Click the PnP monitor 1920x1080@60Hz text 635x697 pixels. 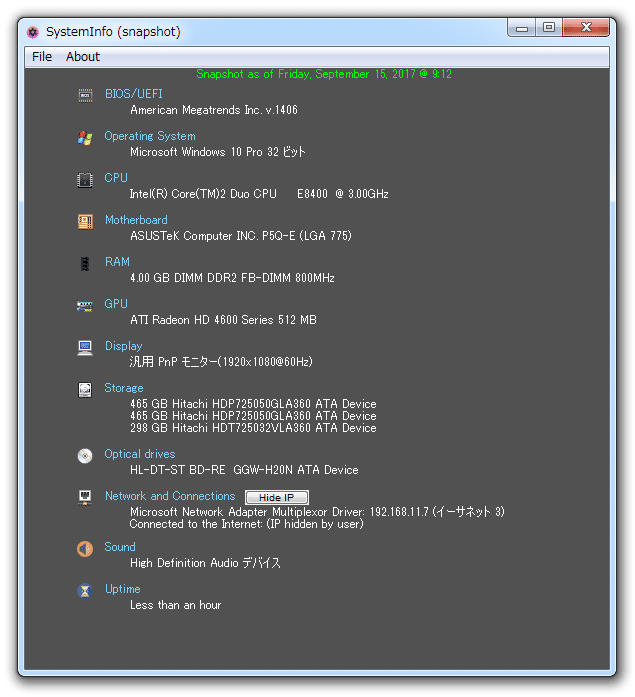pyautogui.click(x=221, y=362)
